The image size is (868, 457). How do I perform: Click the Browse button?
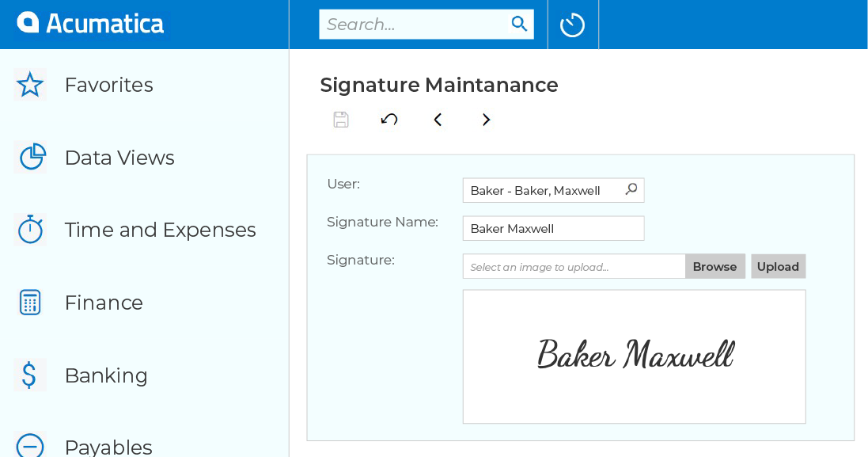click(x=714, y=266)
